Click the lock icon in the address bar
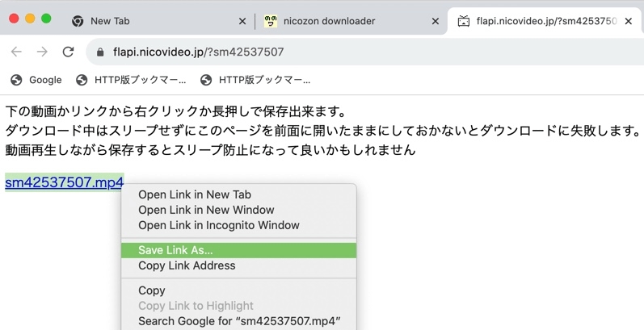Image resolution: width=644 pixels, height=330 pixels. tap(101, 52)
